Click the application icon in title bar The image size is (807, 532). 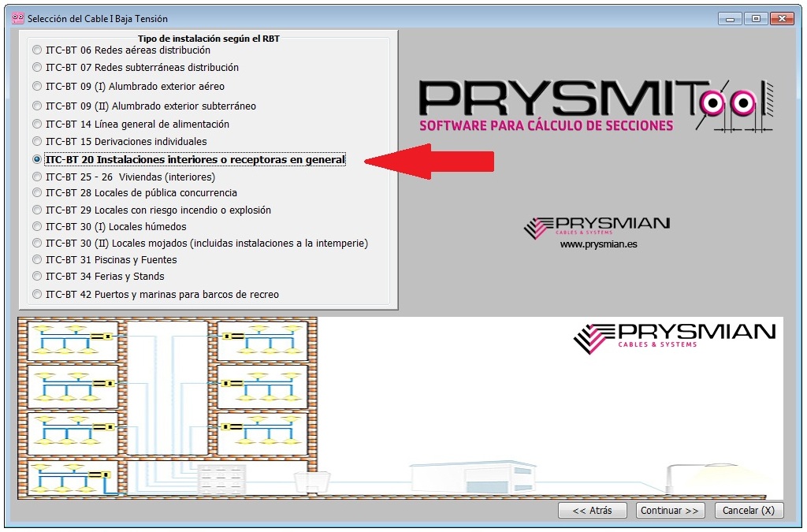(17, 19)
